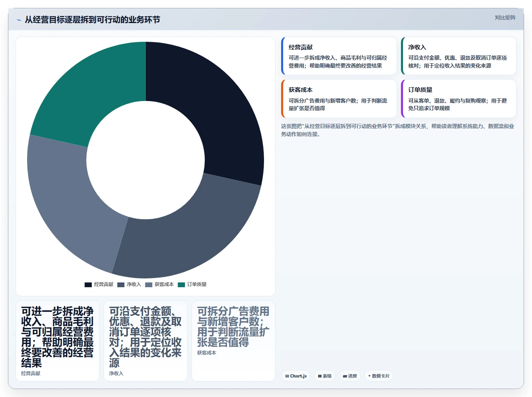
Task: Toggle the 经营贡献 legend item
Action: [x=99, y=284]
